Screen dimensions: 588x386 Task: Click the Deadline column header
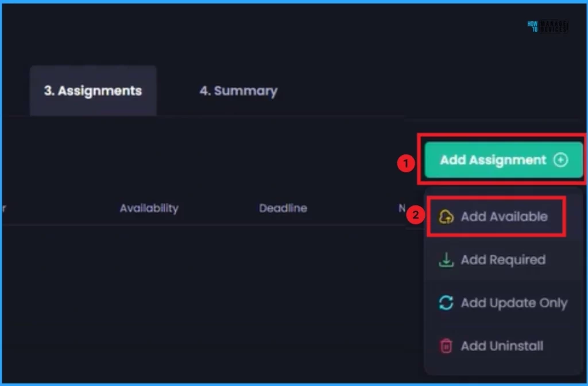(283, 208)
